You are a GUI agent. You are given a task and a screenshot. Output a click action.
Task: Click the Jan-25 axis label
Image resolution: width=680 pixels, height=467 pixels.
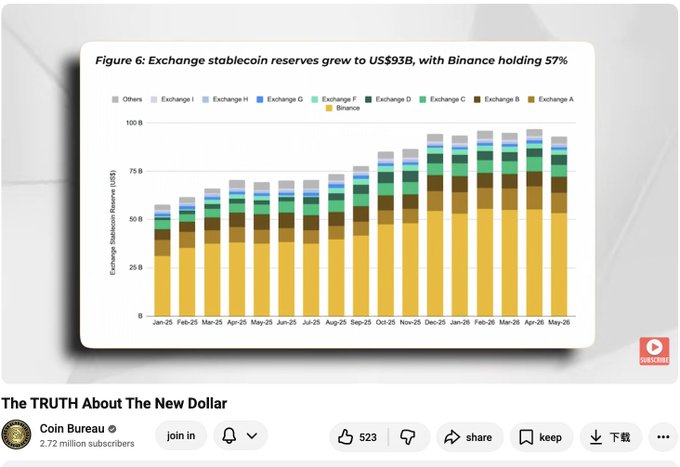(x=162, y=322)
